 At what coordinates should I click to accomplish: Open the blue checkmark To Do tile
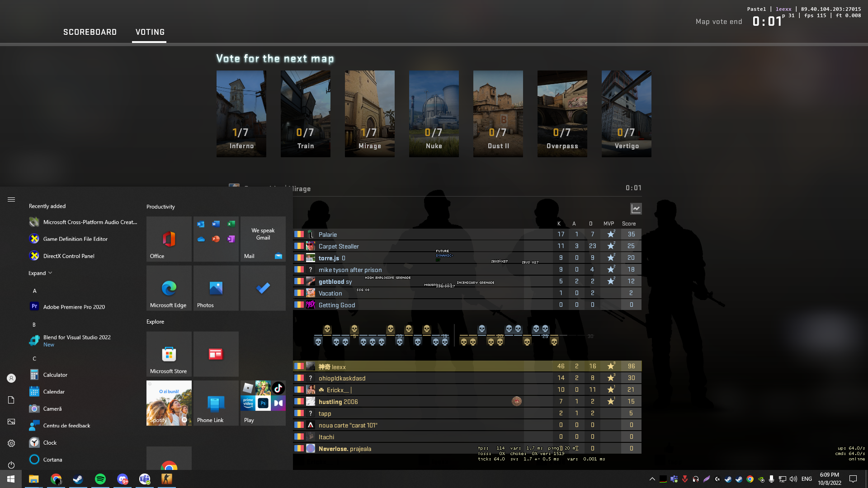click(263, 288)
